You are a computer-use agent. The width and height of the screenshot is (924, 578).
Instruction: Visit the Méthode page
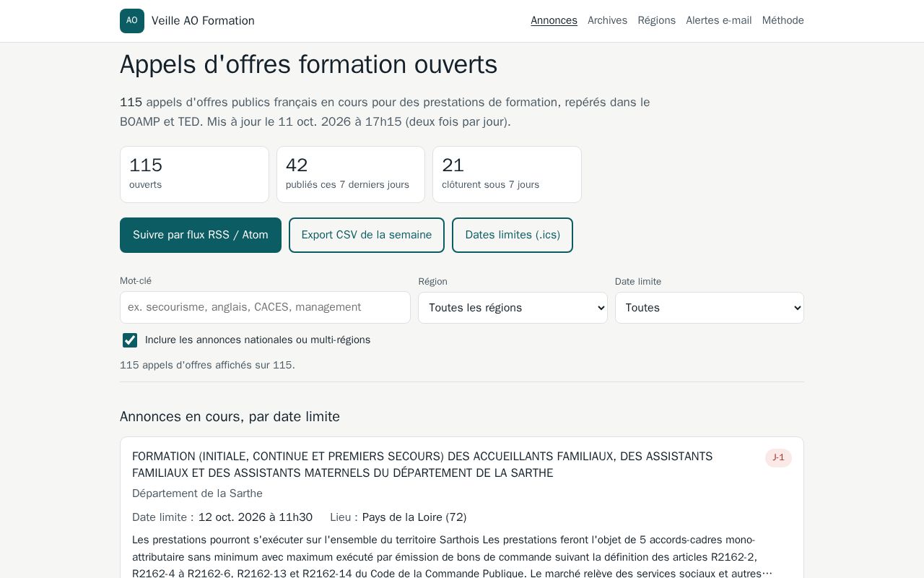coord(783,20)
